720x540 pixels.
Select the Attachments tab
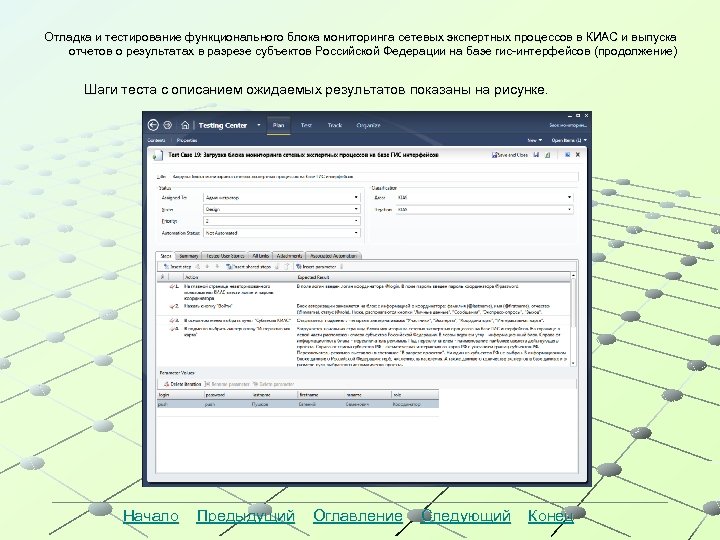289,256
